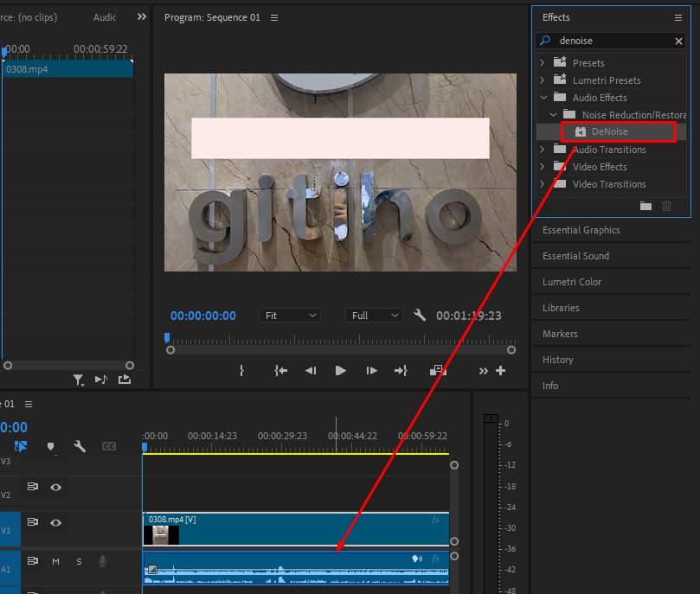
Task: Clear the denoise search text
Action: (x=678, y=42)
